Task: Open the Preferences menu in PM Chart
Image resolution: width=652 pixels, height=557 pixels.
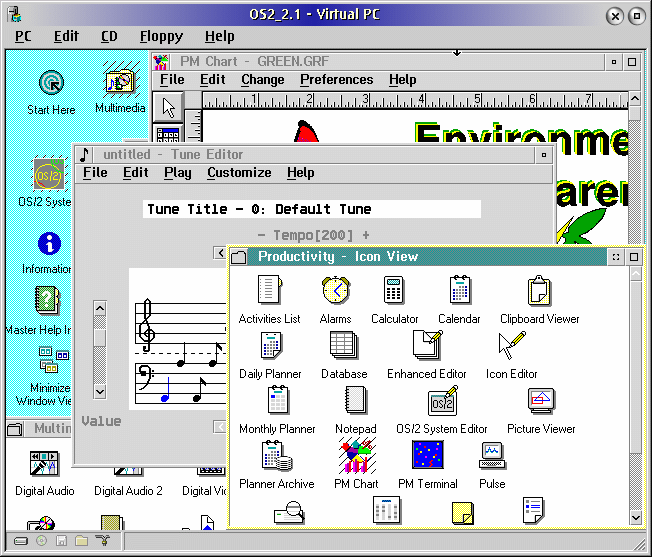Action: (336, 79)
